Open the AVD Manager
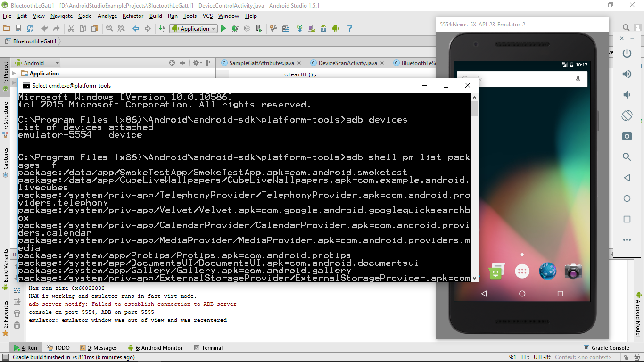The height and width of the screenshot is (362, 644). point(311,28)
